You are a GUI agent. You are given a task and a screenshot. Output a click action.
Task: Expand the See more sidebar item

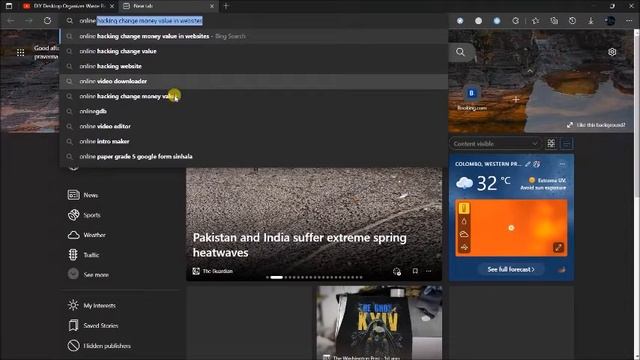pyautogui.click(x=89, y=274)
